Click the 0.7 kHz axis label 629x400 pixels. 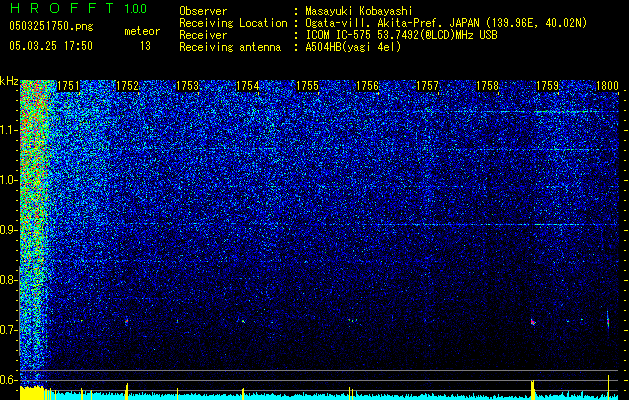click(8, 330)
